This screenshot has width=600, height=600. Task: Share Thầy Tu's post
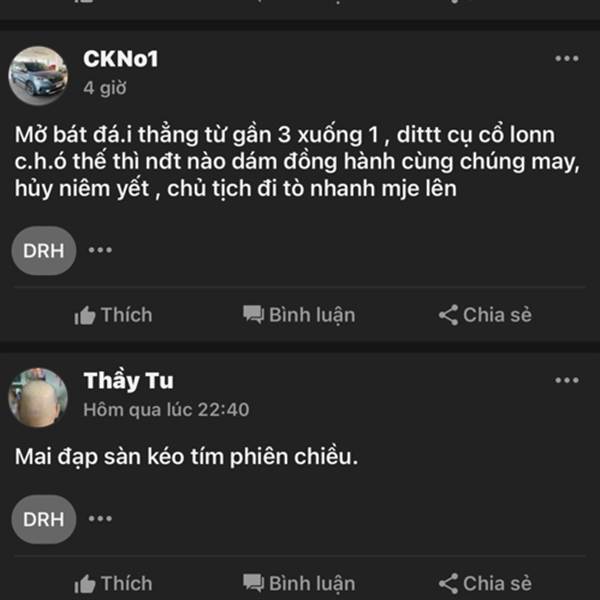485,583
